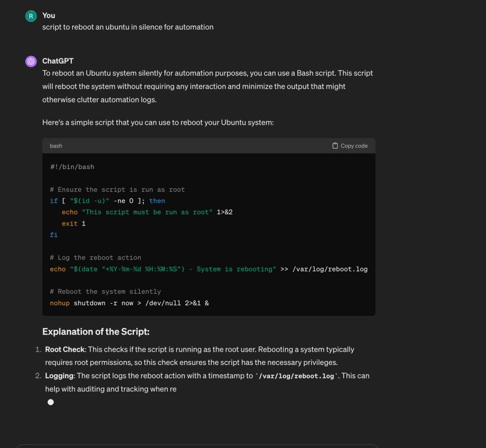
Task: Click the 'bash' language label in code header
Action: (56, 146)
